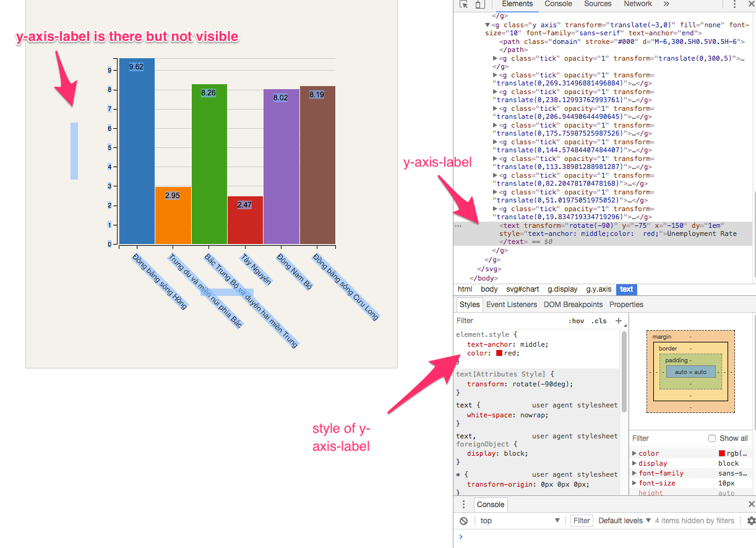This screenshot has width=756, height=548.
Task: Open the Network tab
Action: pyautogui.click(x=638, y=4)
